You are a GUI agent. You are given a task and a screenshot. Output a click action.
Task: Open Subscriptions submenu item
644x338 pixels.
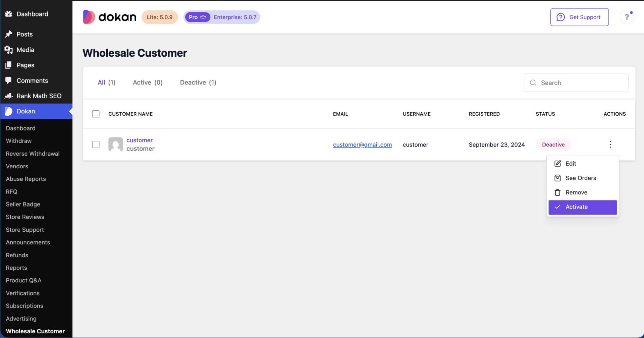[x=24, y=306]
